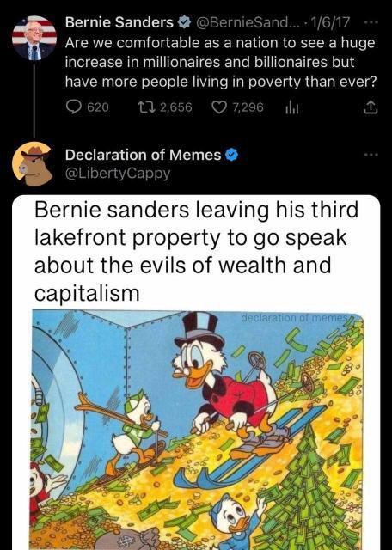Viewport: 392px width, 550px height.
Task: Open more options on Declaration of Memes tweet
Action: click(371, 155)
